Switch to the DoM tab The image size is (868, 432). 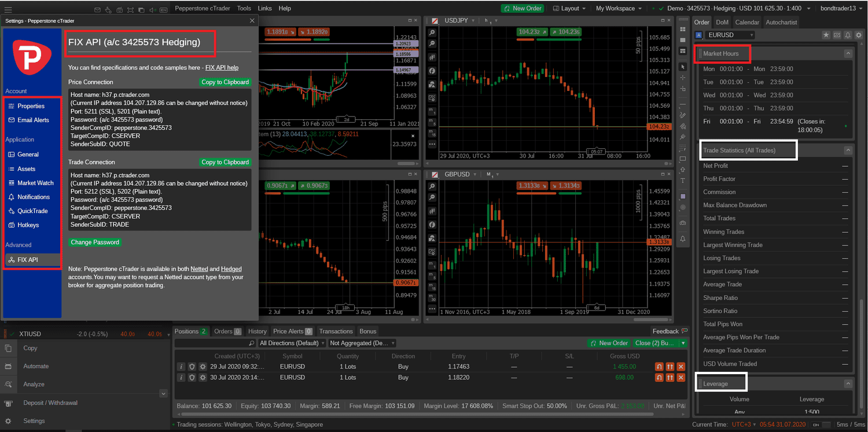pyautogui.click(x=722, y=22)
